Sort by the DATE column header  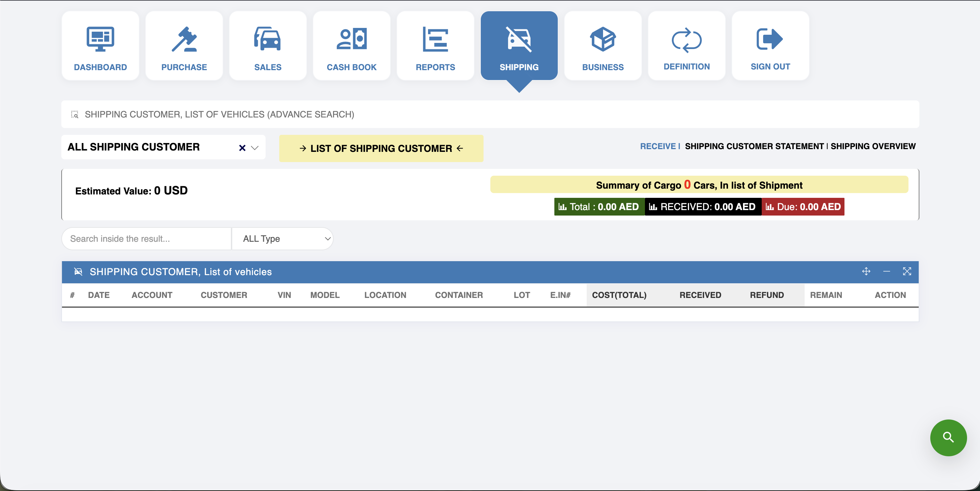98,295
